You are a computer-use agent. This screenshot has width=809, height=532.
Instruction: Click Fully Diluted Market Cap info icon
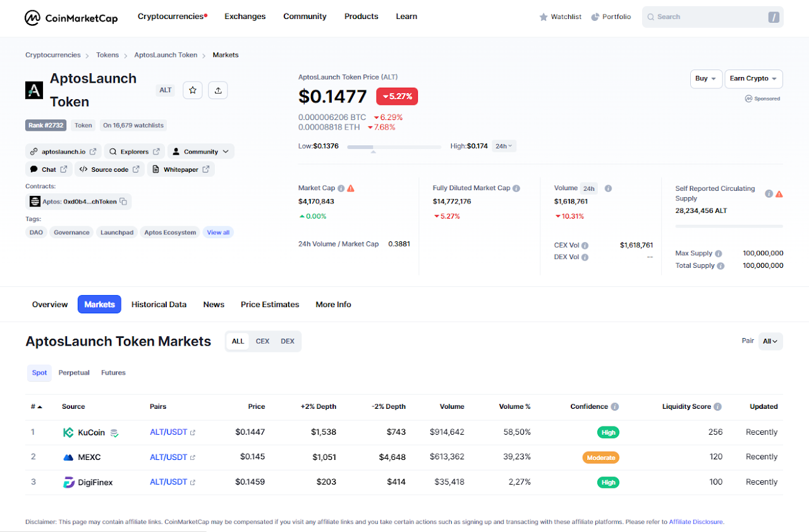point(516,188)
